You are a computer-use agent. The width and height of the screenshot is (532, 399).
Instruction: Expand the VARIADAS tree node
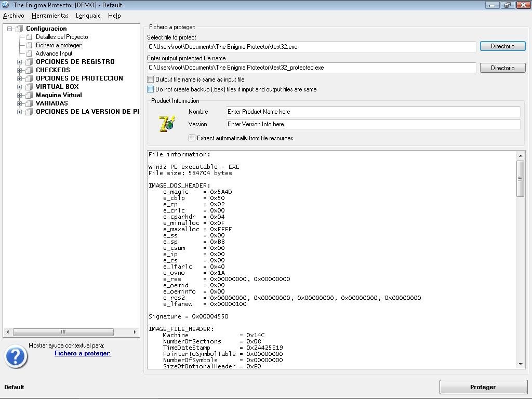coord(19,103)
